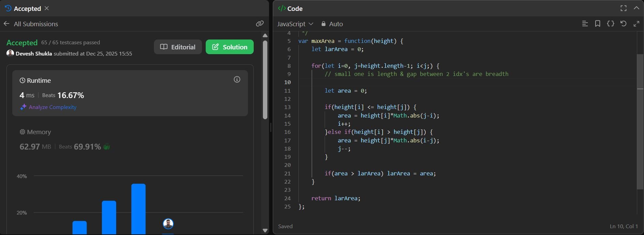Go back with the All Submissions arrow
The height and width of the screenshot is (235, 644).
pyautogui.click(x=6, y=24)
